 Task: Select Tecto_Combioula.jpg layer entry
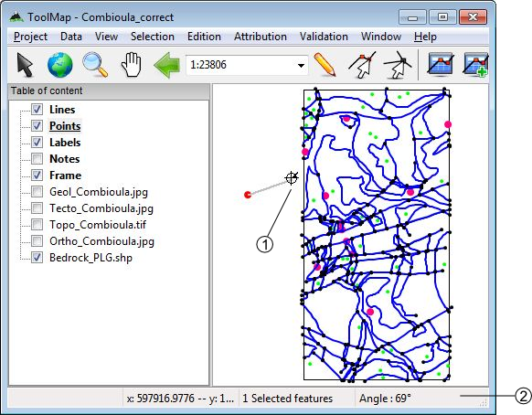pyautogui.click(x=101, y=208)
